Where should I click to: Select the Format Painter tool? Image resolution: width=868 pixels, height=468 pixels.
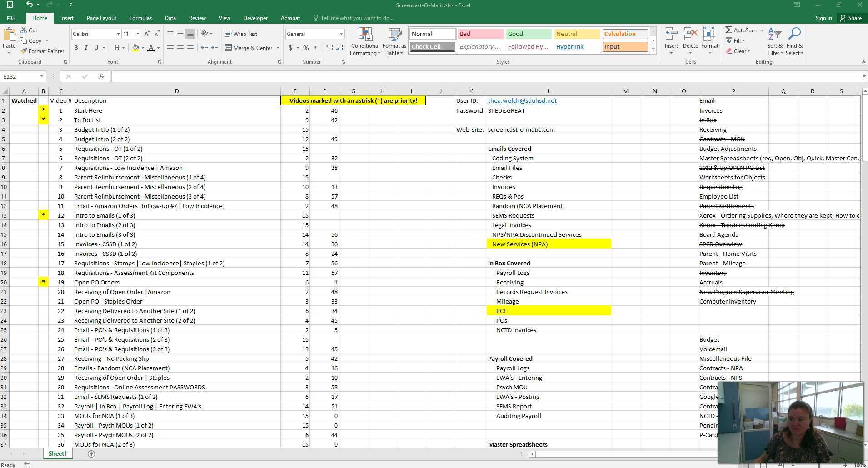pos(42,51)
